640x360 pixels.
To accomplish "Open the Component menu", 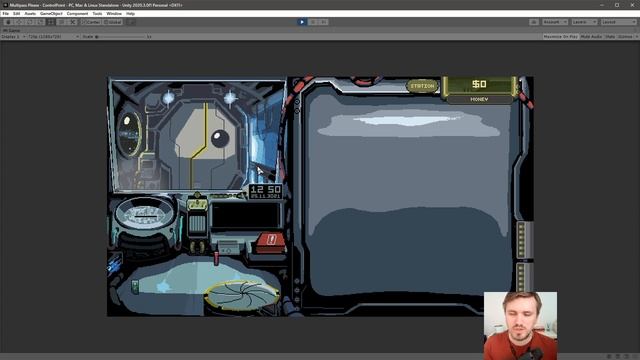I will click(x=77, y=13).
